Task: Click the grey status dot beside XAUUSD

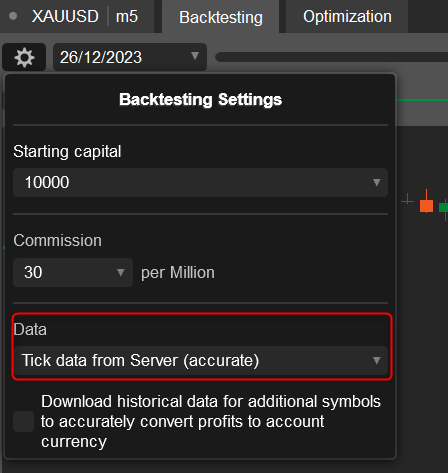Action: [13, 16]
